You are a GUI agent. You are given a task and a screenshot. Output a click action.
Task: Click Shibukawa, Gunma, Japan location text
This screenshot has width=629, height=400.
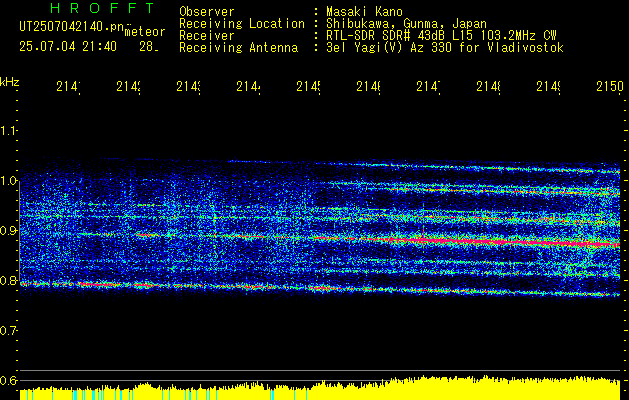click(406, 23)
